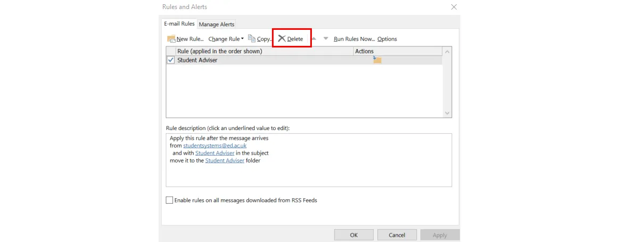Open rule Options
Viewport: 644px width, 242px height.
pos(387,39)
